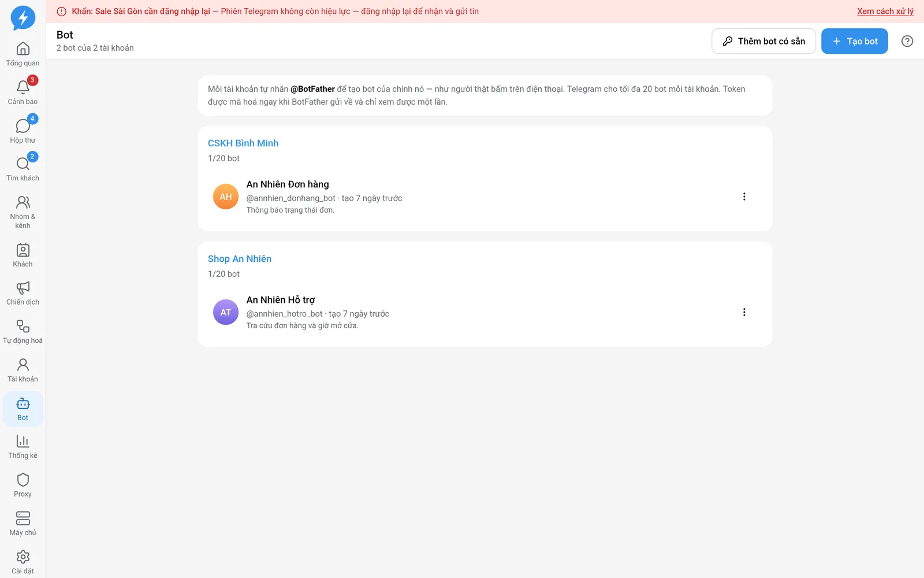
Task: Click the urgent alert warning icon
Action: pos(62,12)
